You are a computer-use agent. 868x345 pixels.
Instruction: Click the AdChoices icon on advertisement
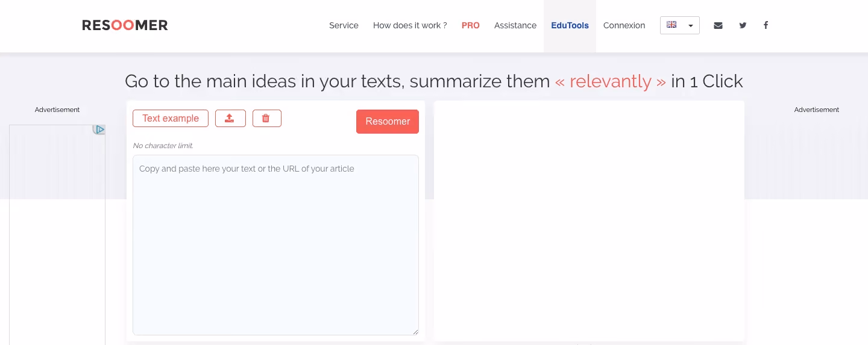point(99,129)
